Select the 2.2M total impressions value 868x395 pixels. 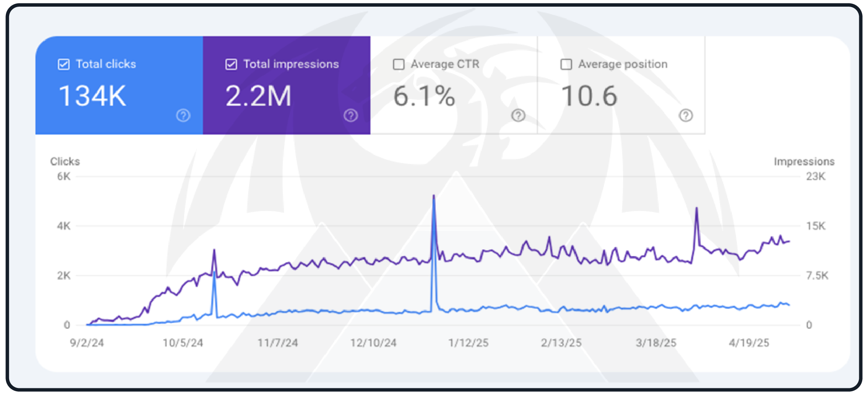[x=258, y=96]
